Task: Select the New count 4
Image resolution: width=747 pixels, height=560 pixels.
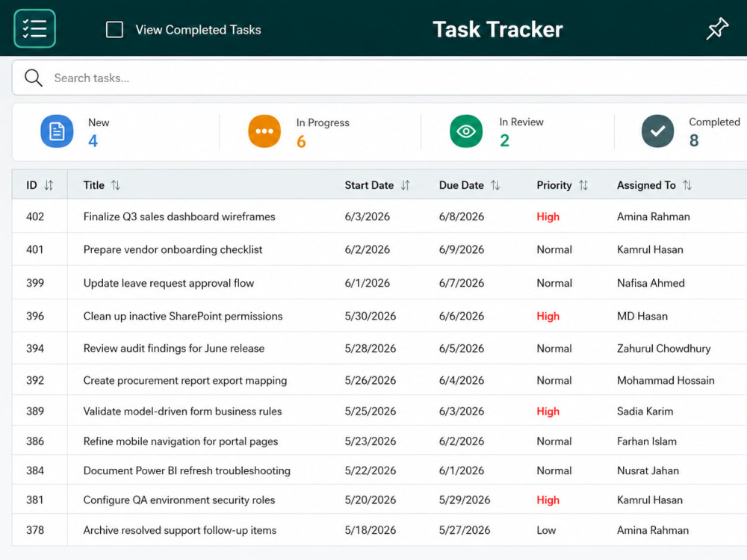Action: click(x=93, y=141)
